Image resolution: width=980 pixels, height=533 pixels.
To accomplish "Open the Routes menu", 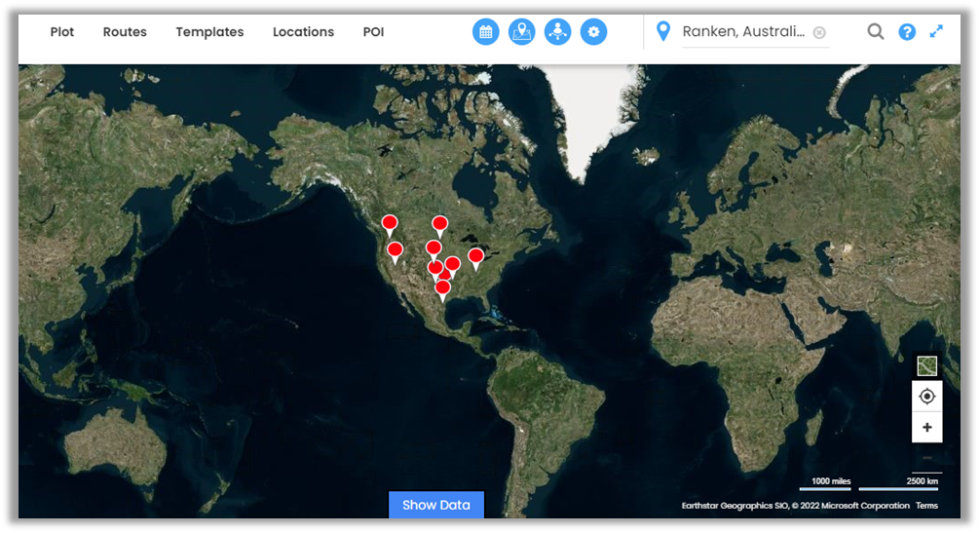I will [125, 32].
